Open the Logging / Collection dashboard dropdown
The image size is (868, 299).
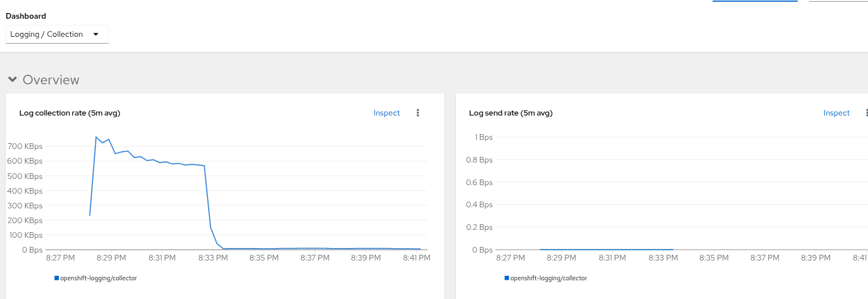pos(57,34)
